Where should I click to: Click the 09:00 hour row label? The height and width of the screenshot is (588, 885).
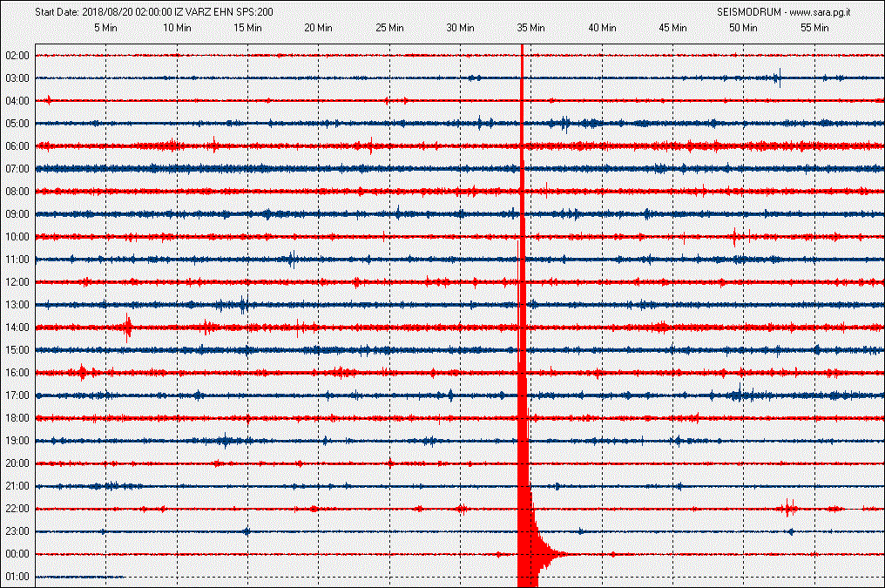pos(17,214)
